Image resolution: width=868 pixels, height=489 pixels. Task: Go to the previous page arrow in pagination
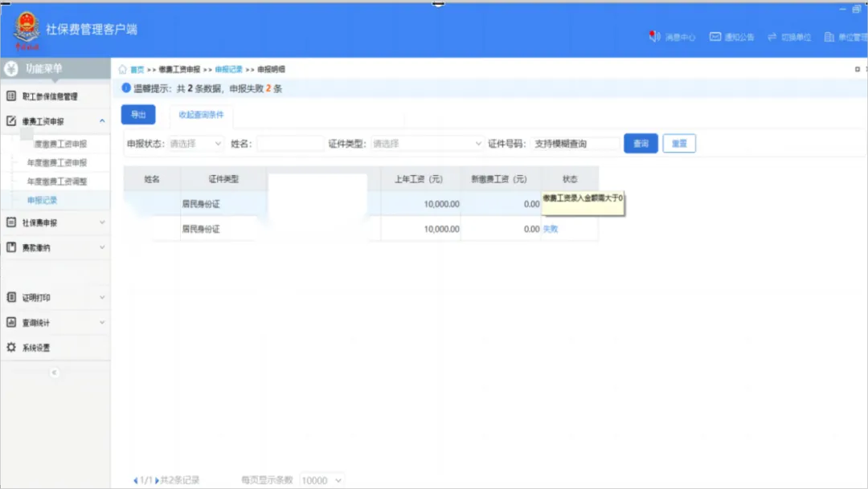[136, 480]
